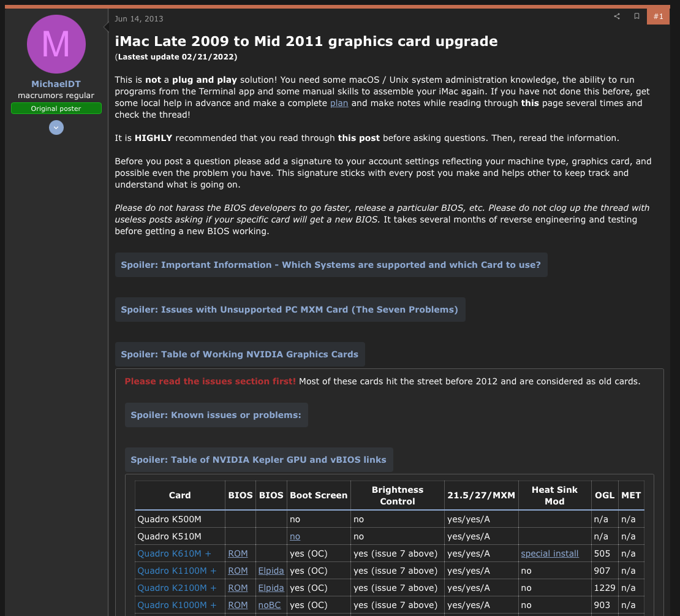The image size is (680, 616).
Task: Open the post number #1 permalink
Action: tap(659, 17)
